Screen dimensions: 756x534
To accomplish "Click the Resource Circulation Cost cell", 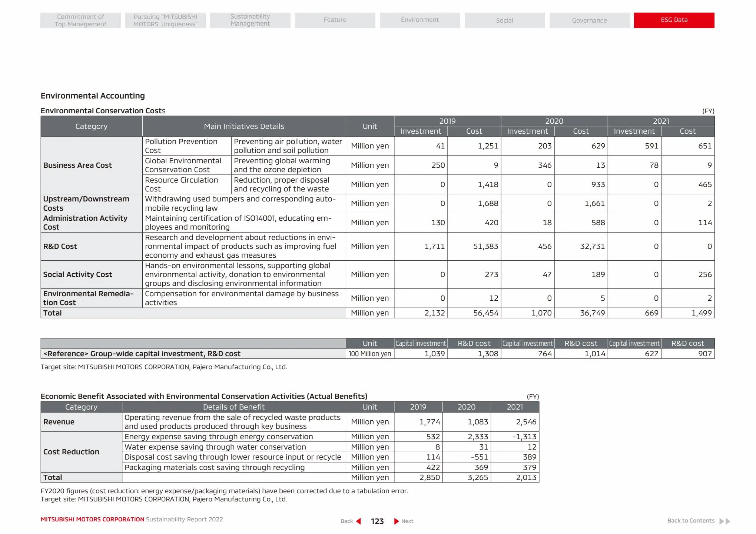I will (187, 184).
